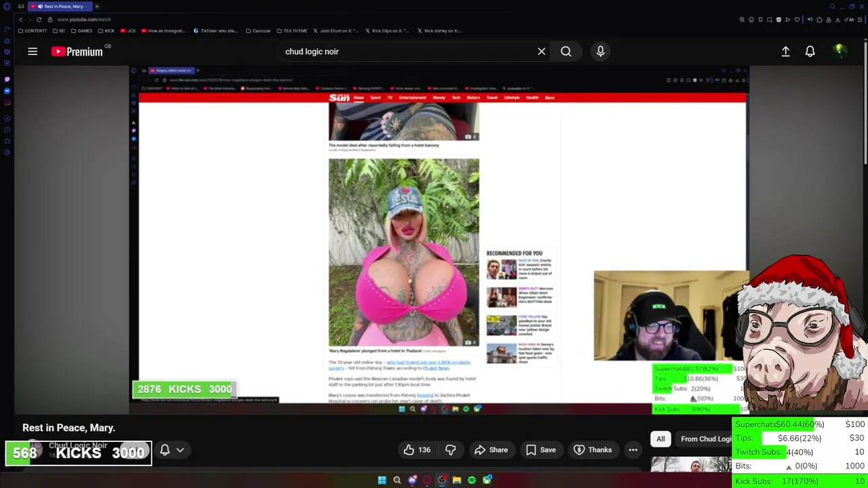
Task: Open the Nick shirley on X bookmark
Action: pyautogui.click(x=439, y=30)
